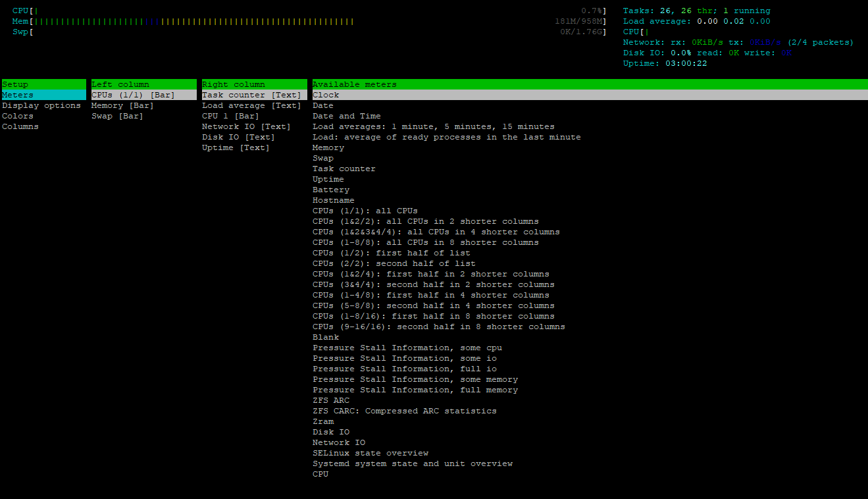The width and height of the screenshot is (868, 499).
Task: Pick Load averages: 1 minute, 5 minutes, 15 minutes
Action: [x=434, y=126]
